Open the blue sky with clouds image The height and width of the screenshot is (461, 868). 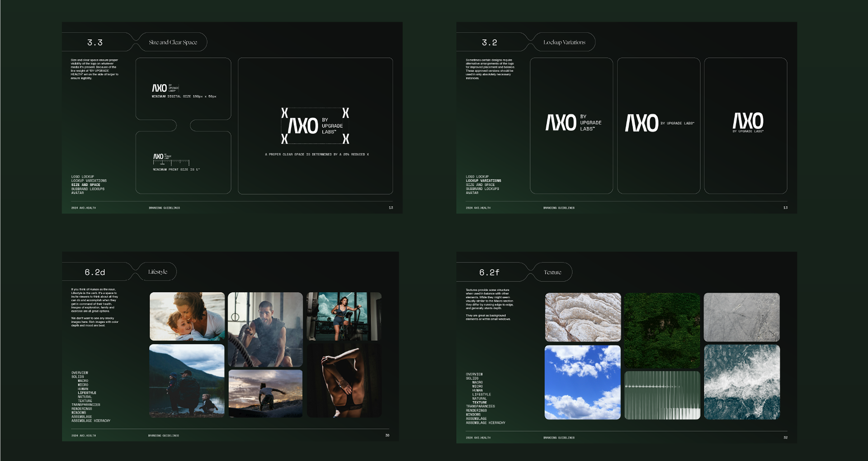[583, 382]
